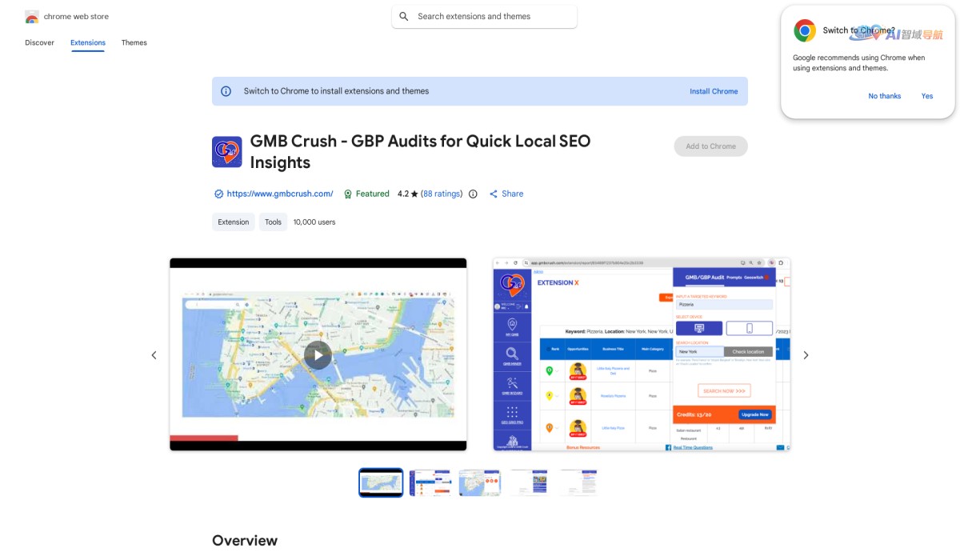The image size is (960, 560).
Task: Click the search magnifier icon
Action: click(x=404, y=16)
